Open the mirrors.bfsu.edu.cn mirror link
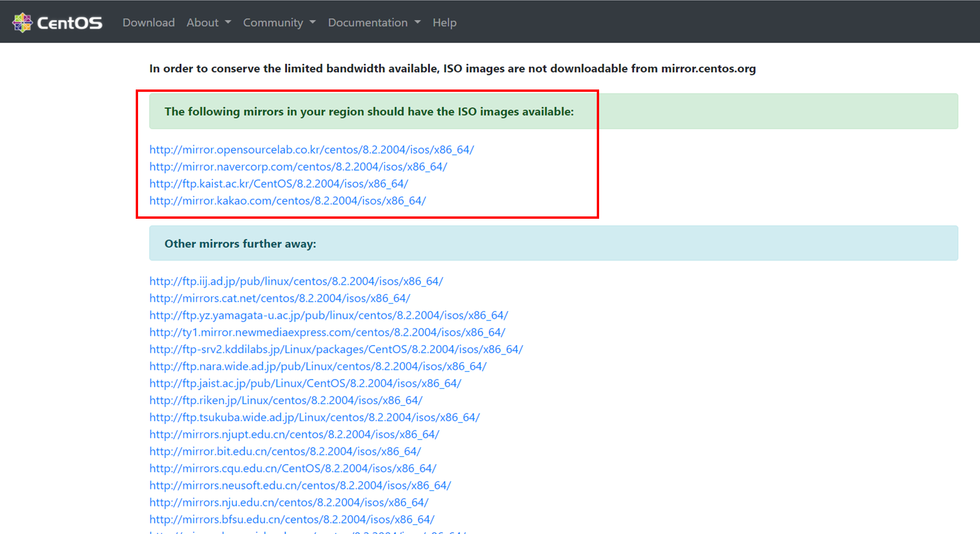The image size is (980, 534). point(291,519)
